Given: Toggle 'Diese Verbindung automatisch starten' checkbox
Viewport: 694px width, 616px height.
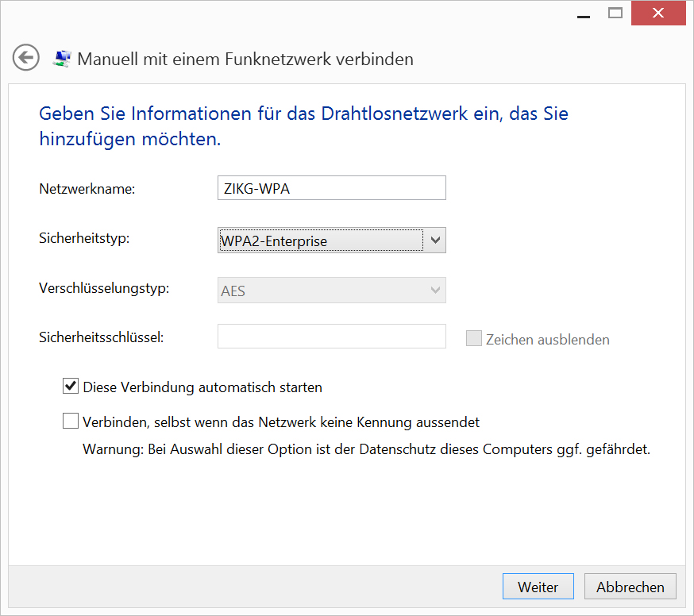Looking at the screenshot, I should point(71,387).
